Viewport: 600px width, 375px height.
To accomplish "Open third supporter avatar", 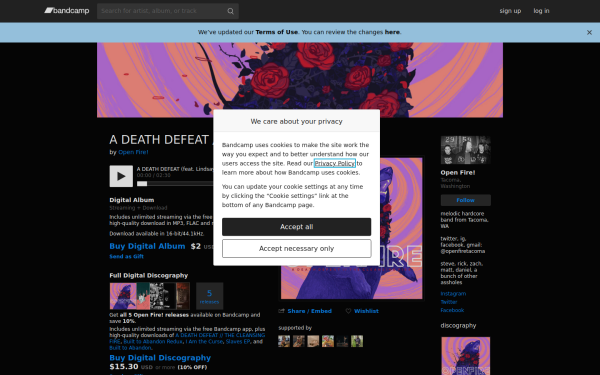I will click(x=313, y=341).
